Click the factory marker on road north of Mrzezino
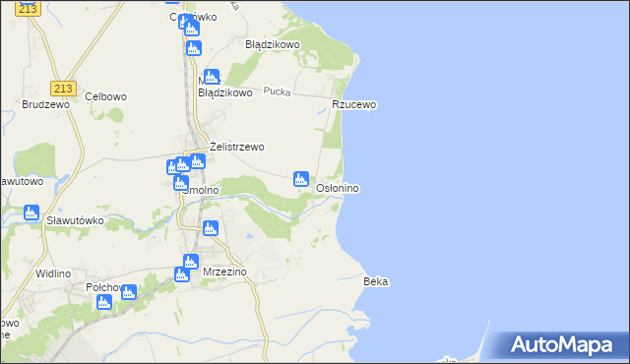The image size is (630, 364). click(211, 228)
